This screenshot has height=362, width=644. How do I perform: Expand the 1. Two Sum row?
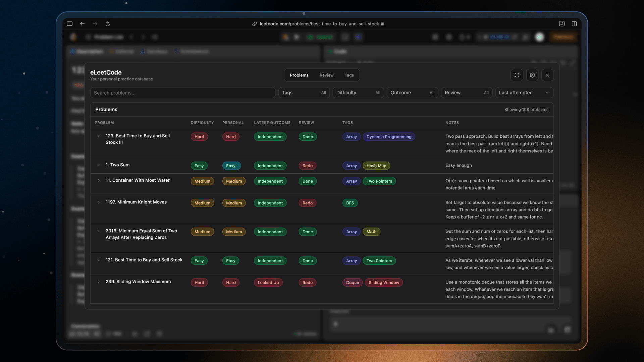point(99,165)
